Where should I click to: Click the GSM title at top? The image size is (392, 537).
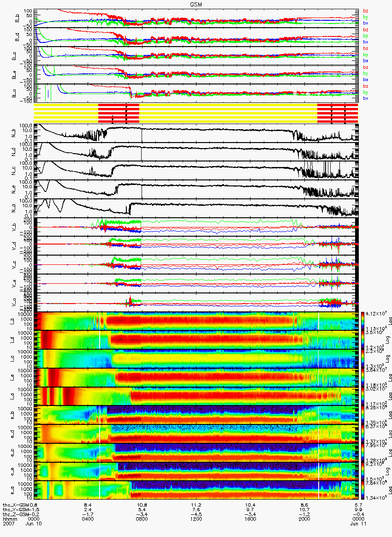click(x=196, y=4)
